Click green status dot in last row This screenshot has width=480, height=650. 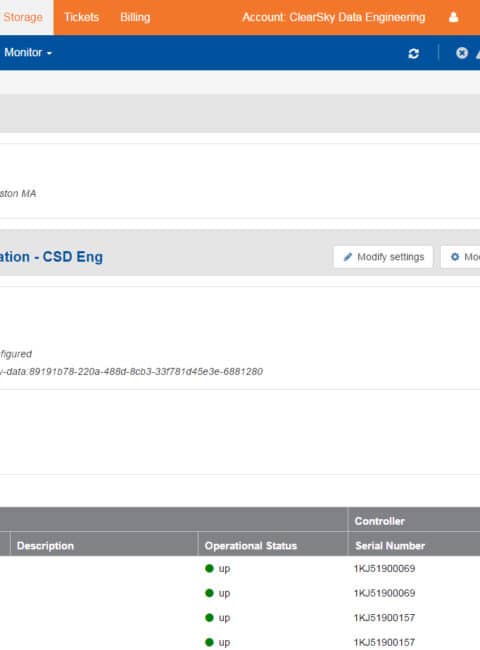click(209, 642)
